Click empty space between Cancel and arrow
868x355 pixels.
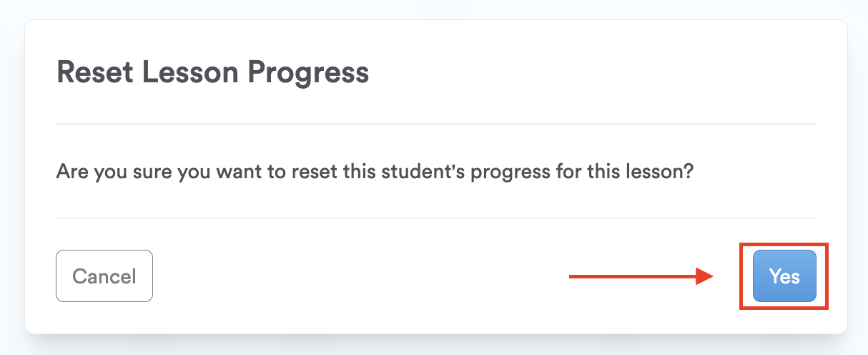tap(357, 276)
